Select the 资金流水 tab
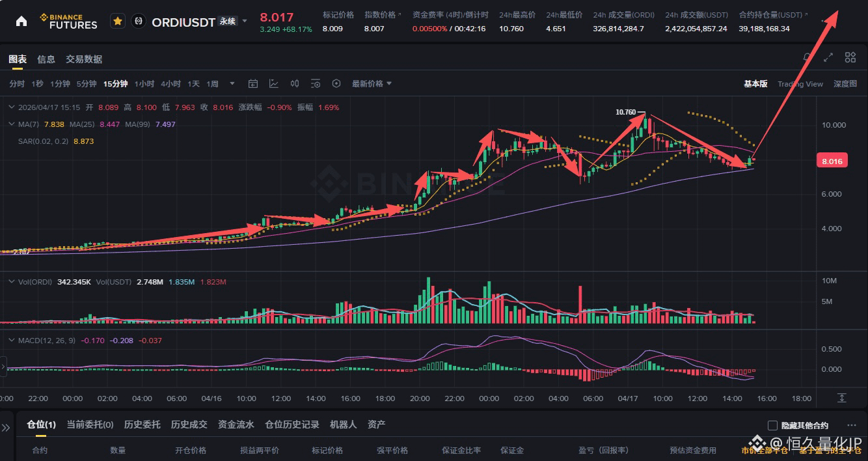This screenshot has height=461, width=868. 236,425
